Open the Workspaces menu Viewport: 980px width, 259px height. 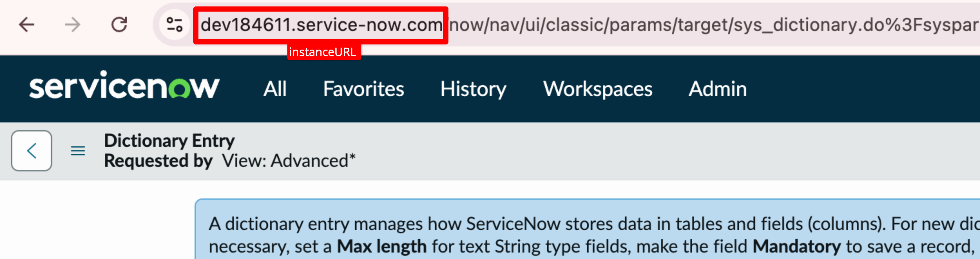click(597, 89)
